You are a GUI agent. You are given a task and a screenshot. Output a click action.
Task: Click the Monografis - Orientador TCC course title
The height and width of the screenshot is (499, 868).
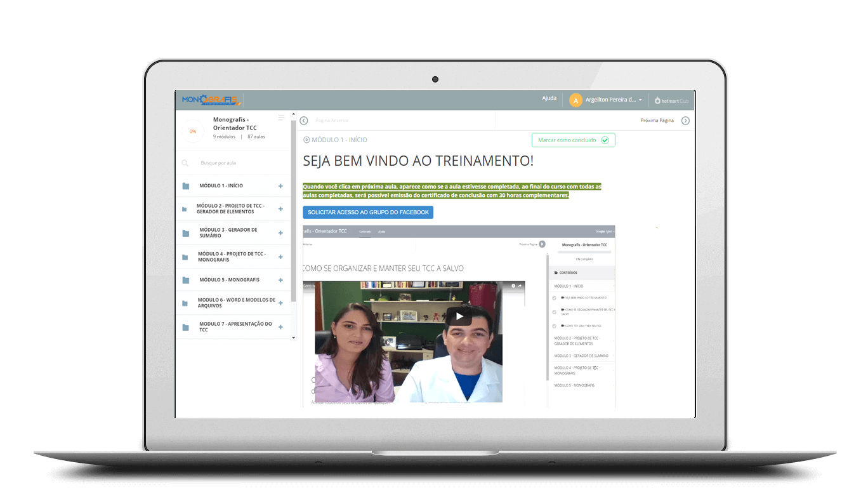tap(235, 124)
